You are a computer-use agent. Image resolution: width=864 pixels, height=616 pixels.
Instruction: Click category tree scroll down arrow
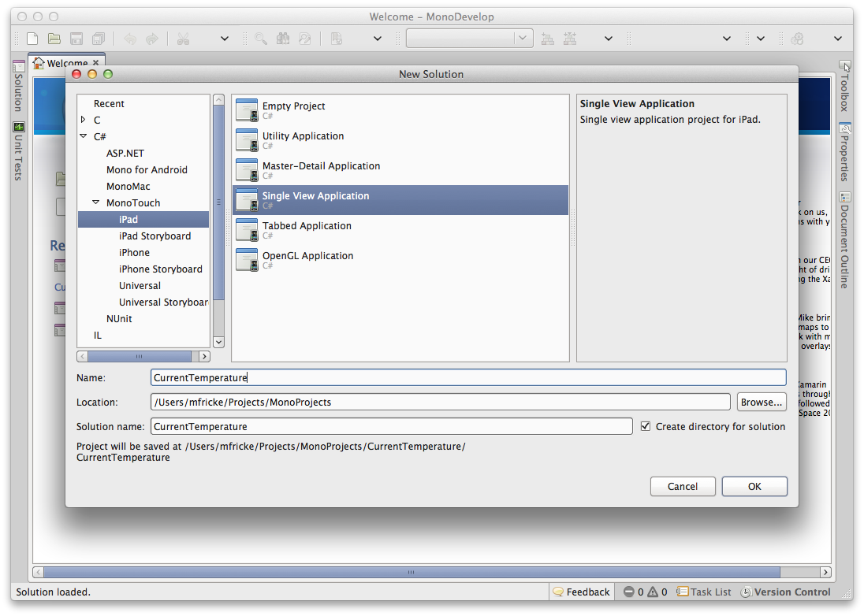218,342
